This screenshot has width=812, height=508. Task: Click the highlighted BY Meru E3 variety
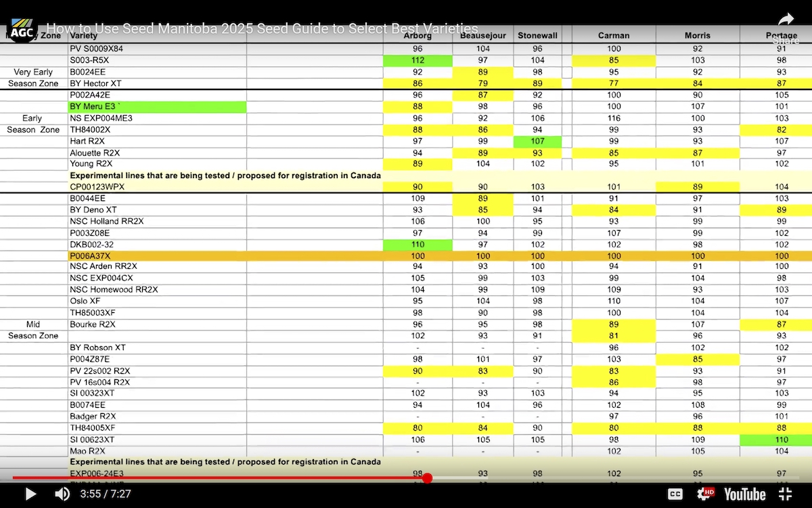157,106
